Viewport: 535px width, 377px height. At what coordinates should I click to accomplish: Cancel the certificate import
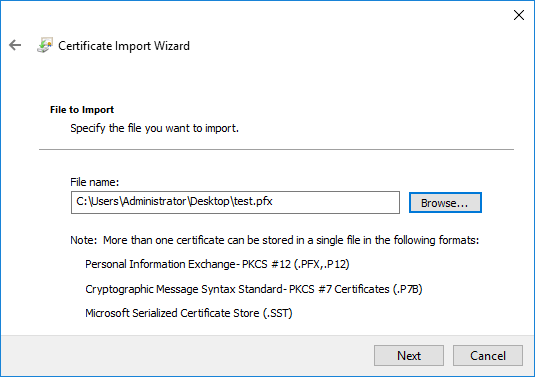click(x=488, y=356)
